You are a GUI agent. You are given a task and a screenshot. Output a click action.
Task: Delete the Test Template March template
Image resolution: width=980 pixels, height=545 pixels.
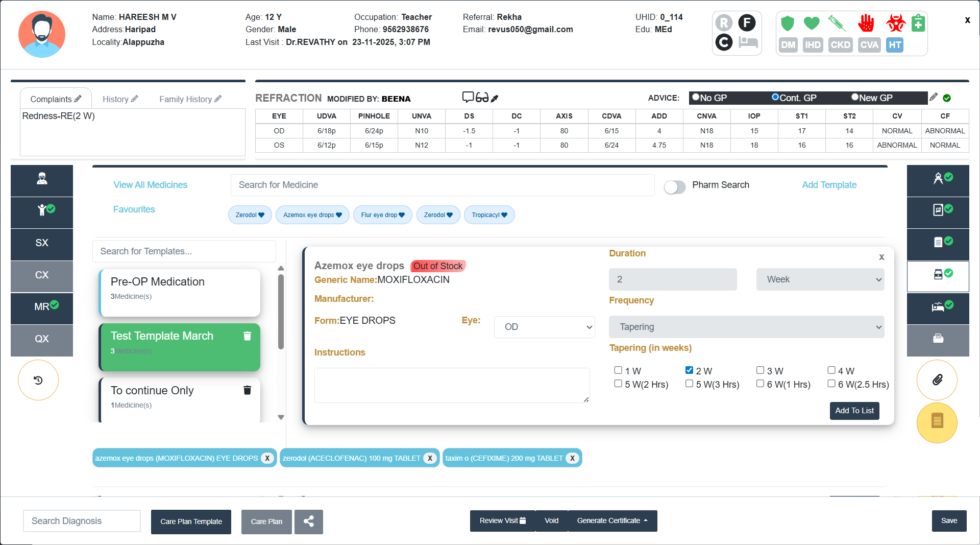click(x=247, y=336)
